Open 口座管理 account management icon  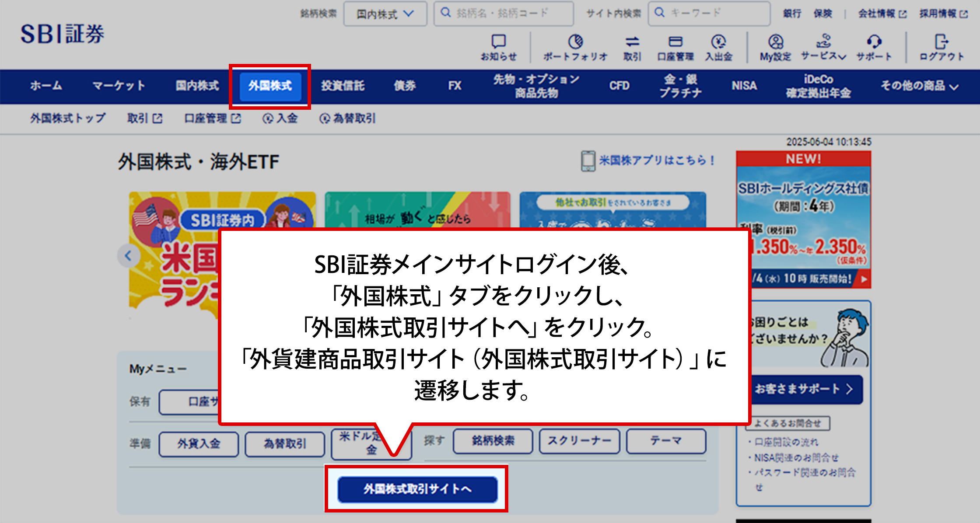coord(675,47)
